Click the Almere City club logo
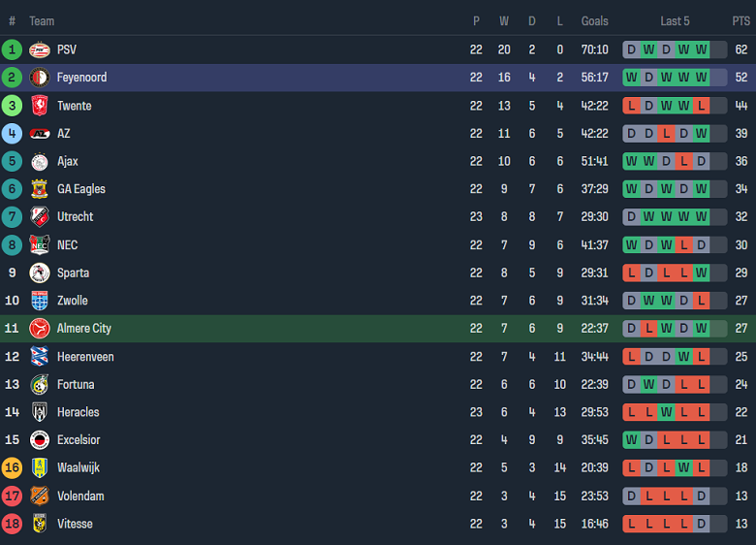 40,329
